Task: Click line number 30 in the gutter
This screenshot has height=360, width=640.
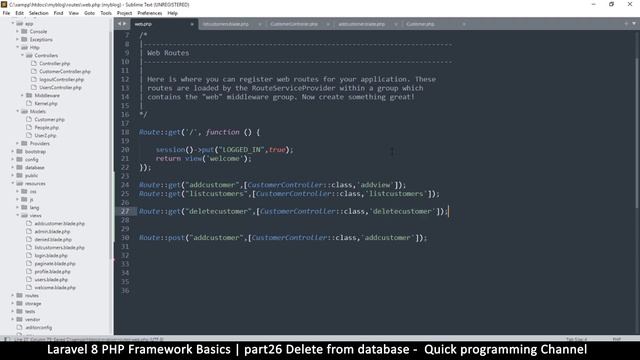Action: click(x=125, y=238)
